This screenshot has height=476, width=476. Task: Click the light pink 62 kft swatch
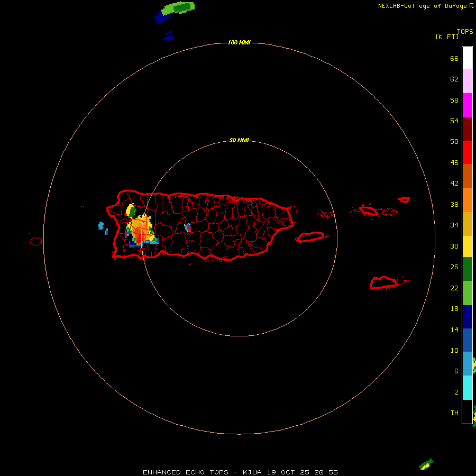(x=467, y=81)
